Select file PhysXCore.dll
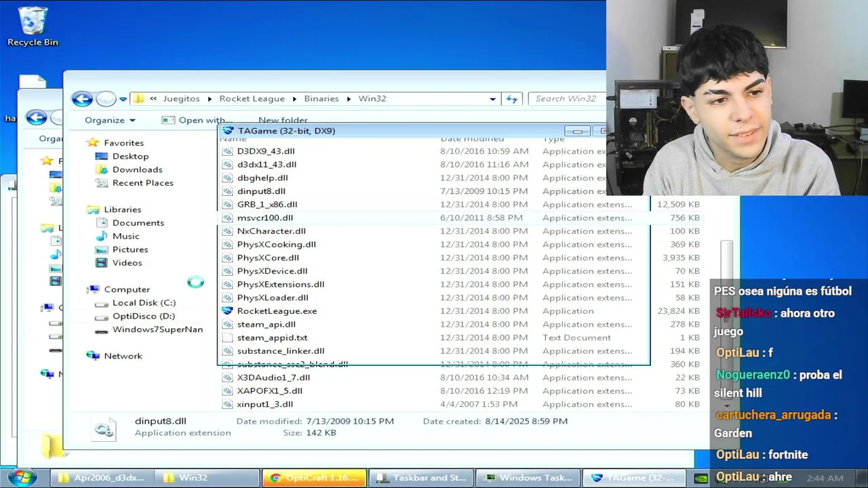Image resolution: width=868 pixels, height=488 pixels. point(268,258)
